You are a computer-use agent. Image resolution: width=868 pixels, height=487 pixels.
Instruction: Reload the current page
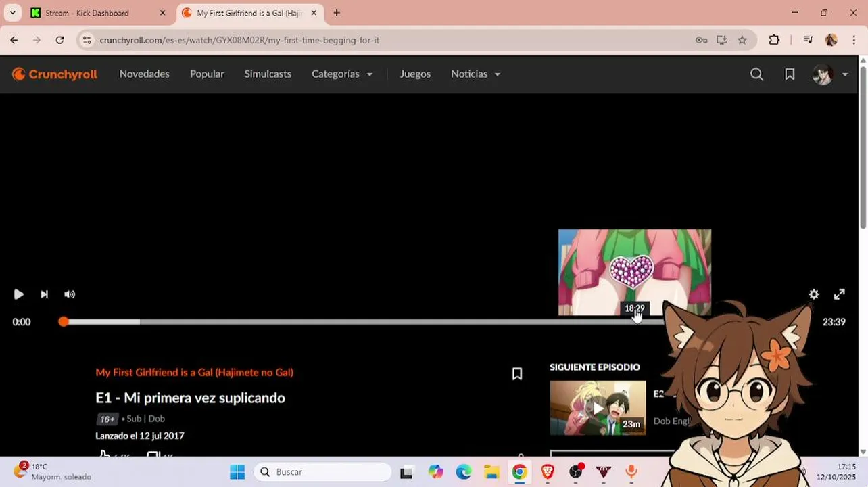(x=59, y=40)
